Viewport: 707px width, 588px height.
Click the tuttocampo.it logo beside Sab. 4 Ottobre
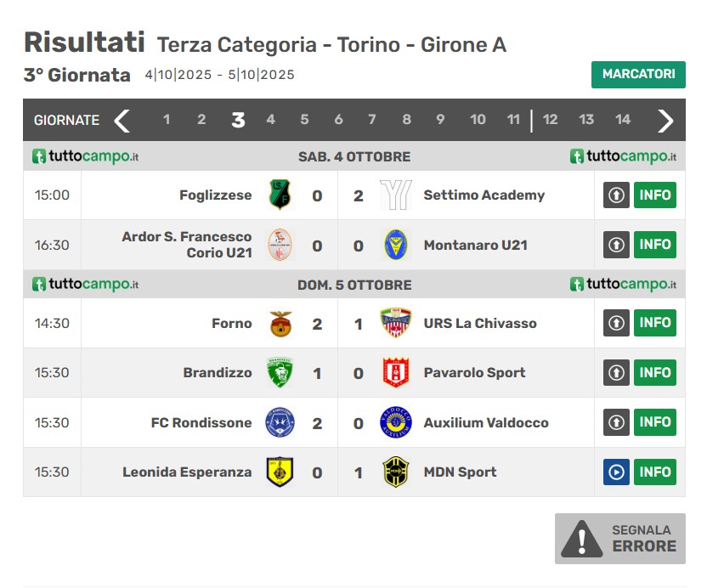pyautogui.click(x=85, y=156)
